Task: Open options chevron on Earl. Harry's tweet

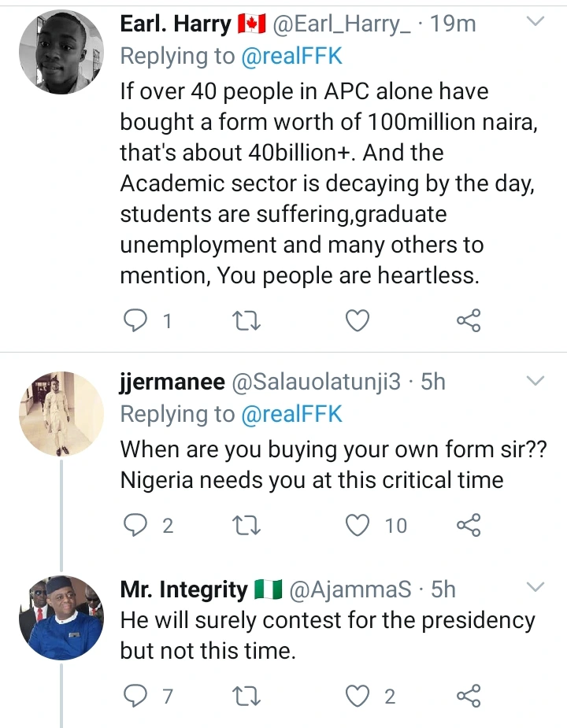Action: coord(535,23)
